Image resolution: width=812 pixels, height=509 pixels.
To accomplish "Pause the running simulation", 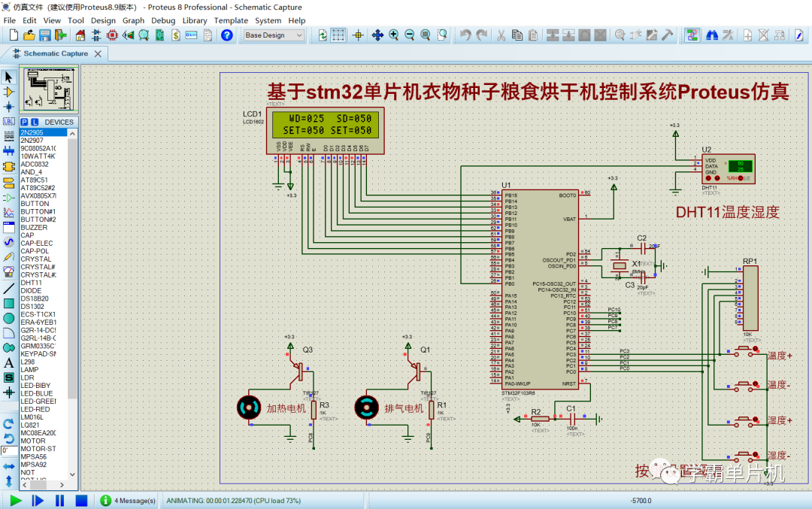I will click(59, 500).
